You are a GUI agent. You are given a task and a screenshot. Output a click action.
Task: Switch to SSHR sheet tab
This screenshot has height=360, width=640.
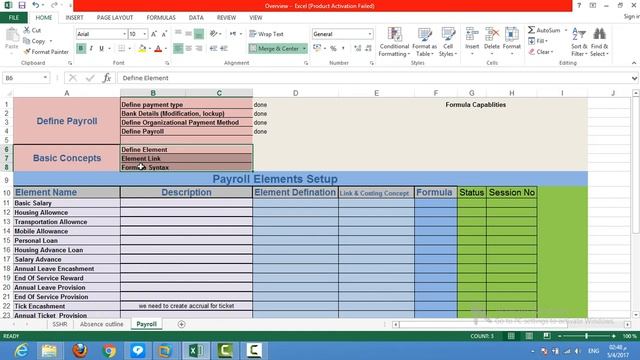click(60, 324)
